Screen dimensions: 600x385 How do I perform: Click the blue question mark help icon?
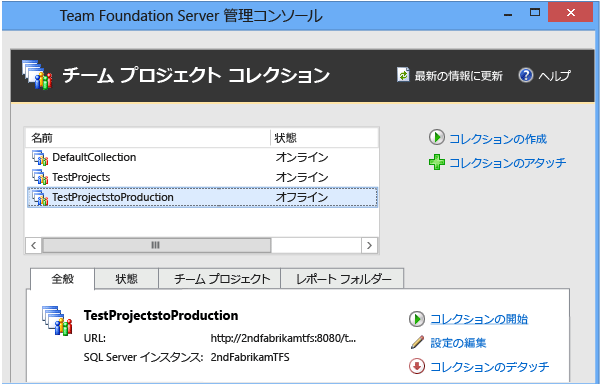coord(526,75)
